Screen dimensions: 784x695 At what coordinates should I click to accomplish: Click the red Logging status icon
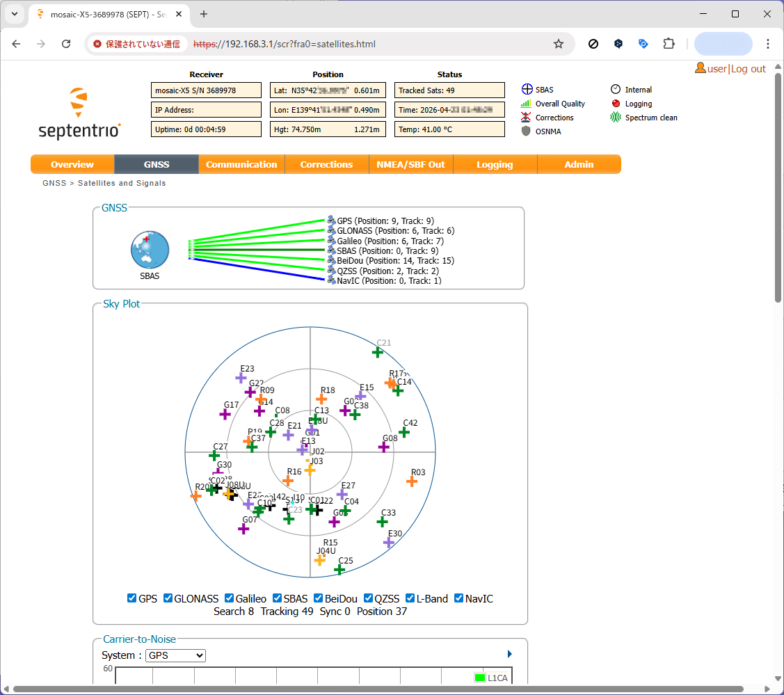(616, 104)
